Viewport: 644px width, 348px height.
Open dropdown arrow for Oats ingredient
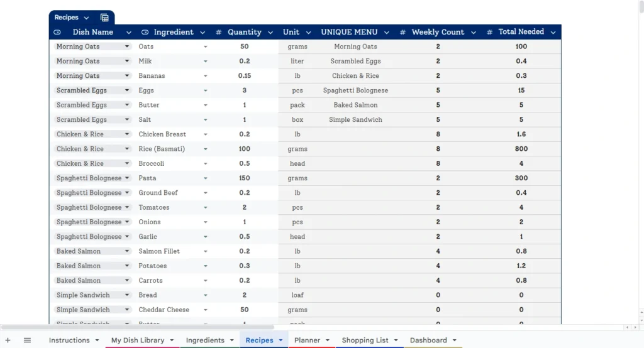[x=206, y=46]
